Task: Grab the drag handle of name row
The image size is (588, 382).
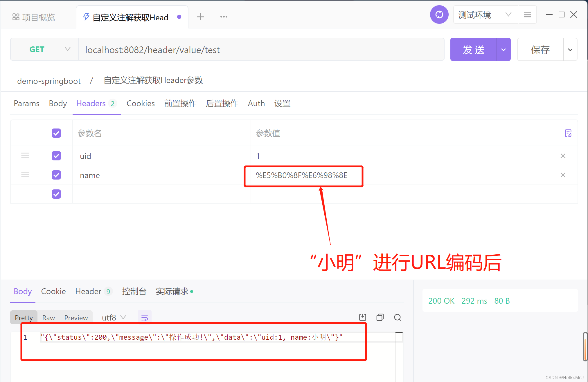Action: point(25,175)
